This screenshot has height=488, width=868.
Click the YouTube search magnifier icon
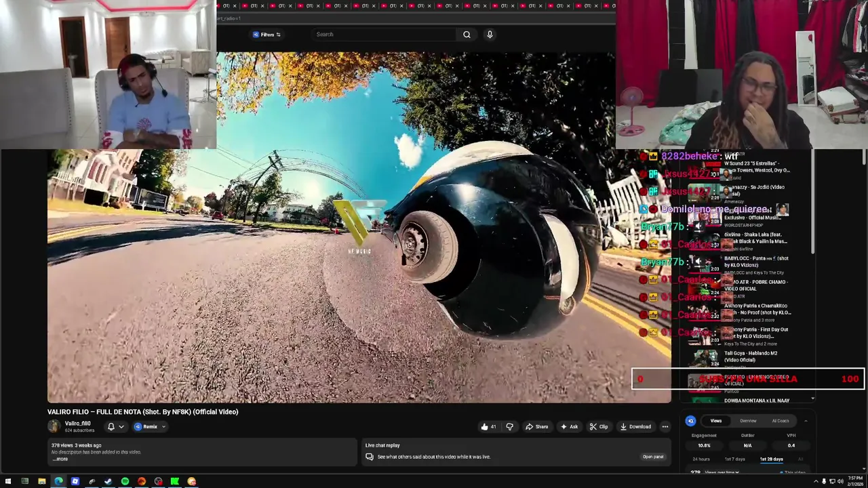coord(467,35)
